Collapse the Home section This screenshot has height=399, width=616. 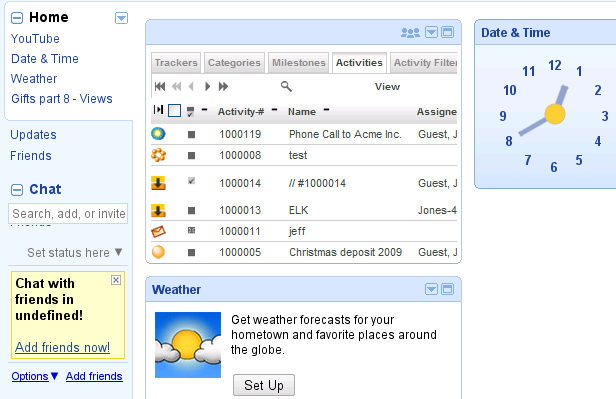[x=17, y=18]
